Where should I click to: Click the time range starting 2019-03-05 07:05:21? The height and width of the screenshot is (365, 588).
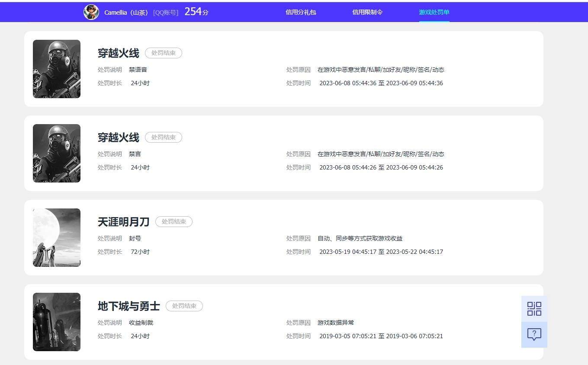pos(381,336)
